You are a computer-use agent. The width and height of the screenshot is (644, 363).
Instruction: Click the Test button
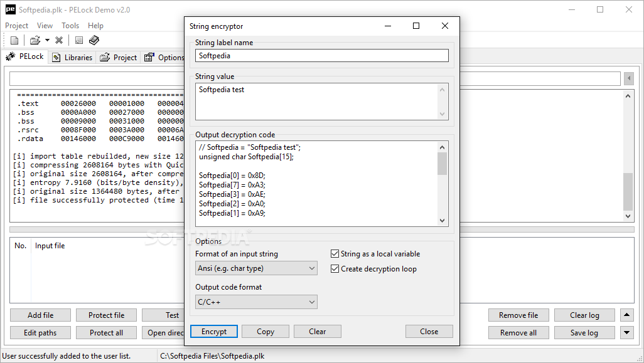[163, 315]
